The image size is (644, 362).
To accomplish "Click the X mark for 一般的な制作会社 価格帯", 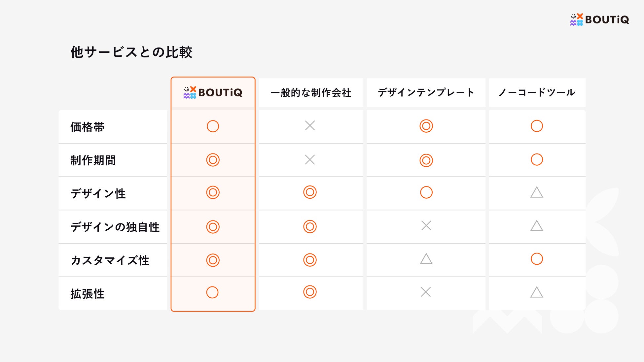I will [310, 125].
